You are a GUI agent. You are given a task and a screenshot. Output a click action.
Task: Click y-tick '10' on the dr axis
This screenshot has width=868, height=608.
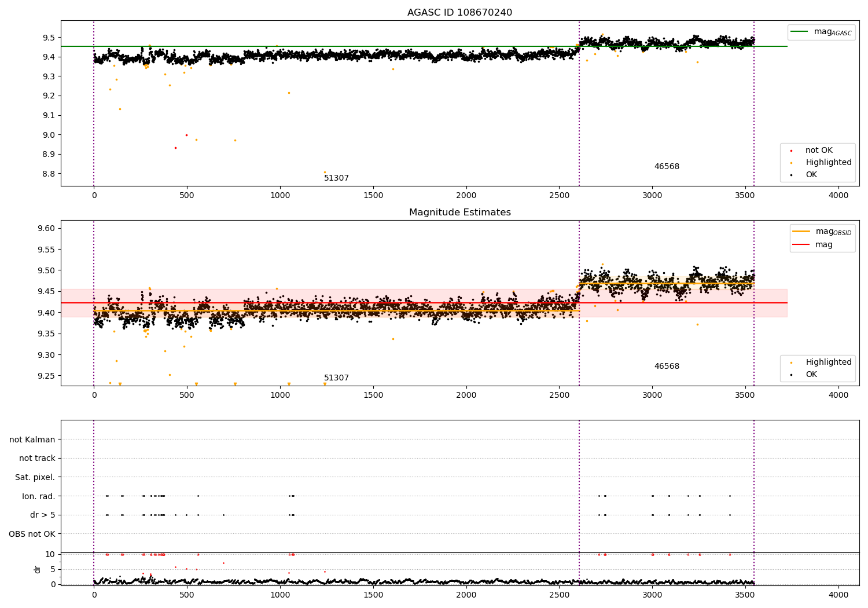50,554
